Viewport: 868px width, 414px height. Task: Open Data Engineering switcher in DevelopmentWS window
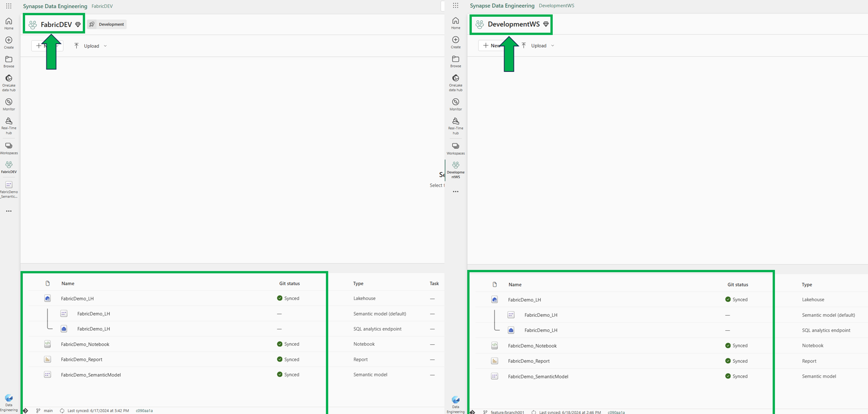(x=456, y=405)
